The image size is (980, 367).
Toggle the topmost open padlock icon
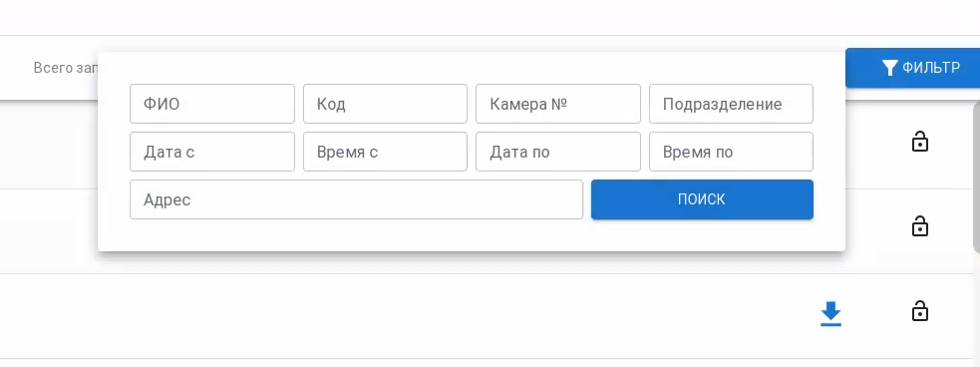(920, 142)
